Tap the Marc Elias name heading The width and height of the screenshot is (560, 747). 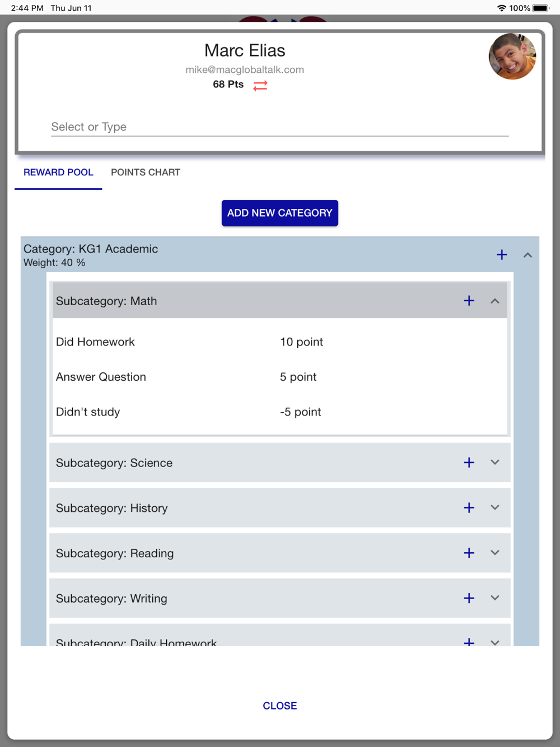(245, 50)
